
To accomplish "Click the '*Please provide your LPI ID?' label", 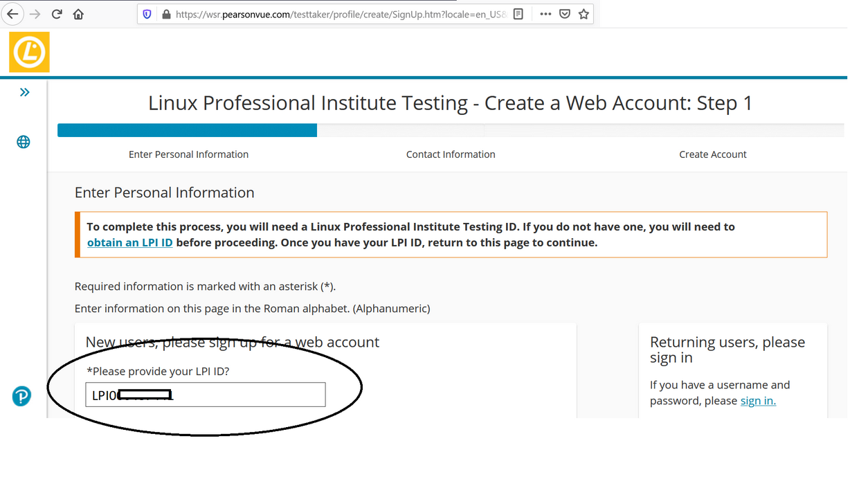I will [x=158, y=372].
